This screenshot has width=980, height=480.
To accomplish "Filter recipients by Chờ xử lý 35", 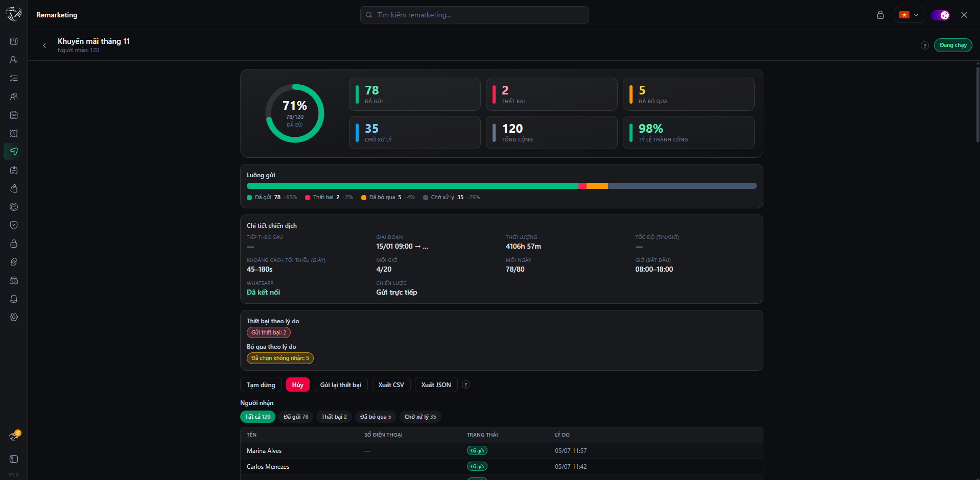I will 421,417.
